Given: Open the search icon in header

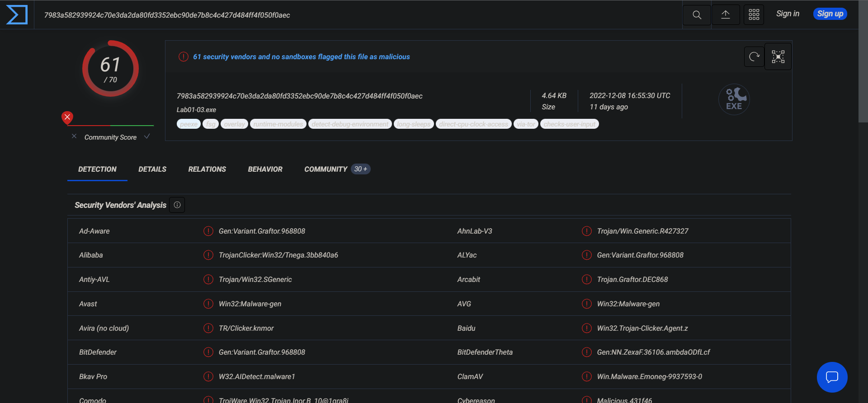Looking at the screenshot, I should [697, 15].
